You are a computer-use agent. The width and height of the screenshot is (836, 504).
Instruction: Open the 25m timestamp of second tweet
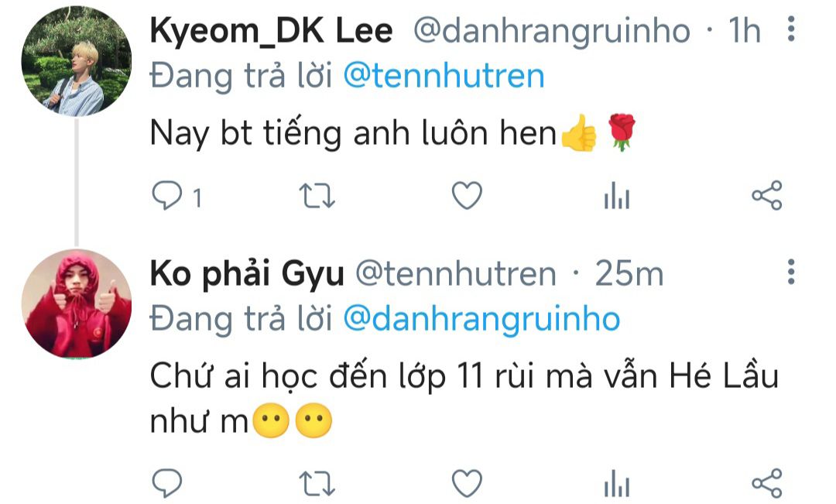pos(629,274)
